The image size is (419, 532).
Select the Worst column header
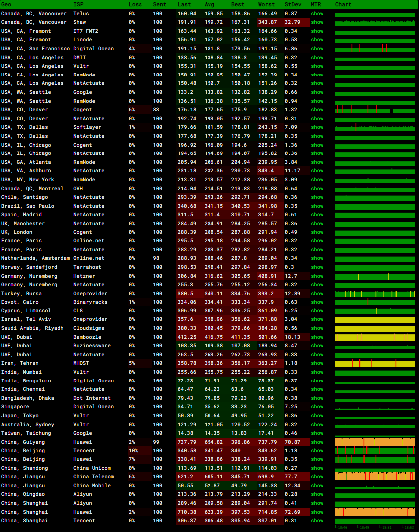tap(266, 4)
